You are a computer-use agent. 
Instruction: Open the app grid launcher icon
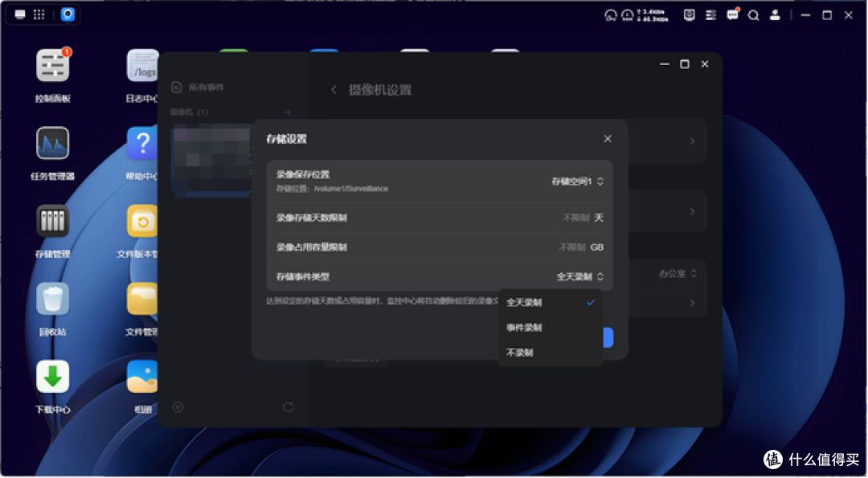pos(39,14)
